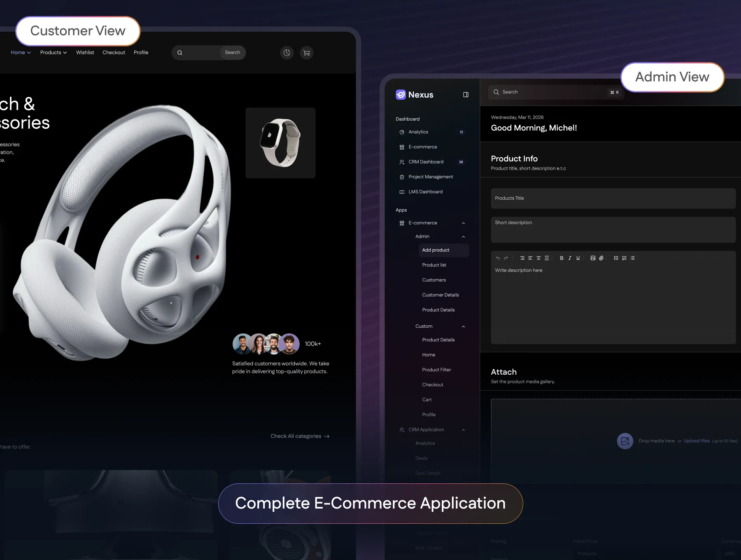Select the smartwatch product thumbnail
Image resolution: width=741 pixels, height=560 pixels.
(281, 143)
